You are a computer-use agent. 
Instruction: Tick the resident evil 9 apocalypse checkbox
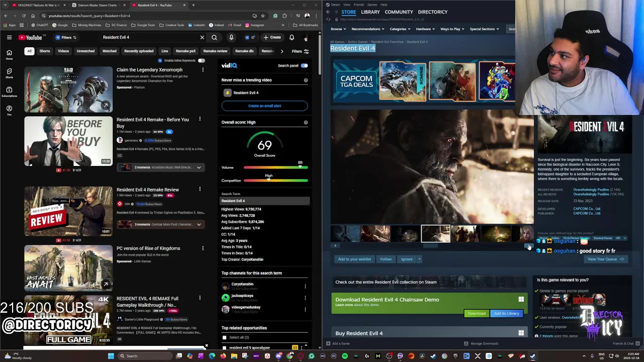tap(224, 347)
